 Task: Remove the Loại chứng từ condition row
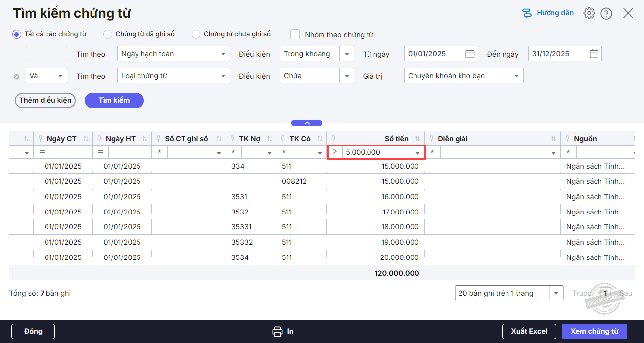coord(17,76)
